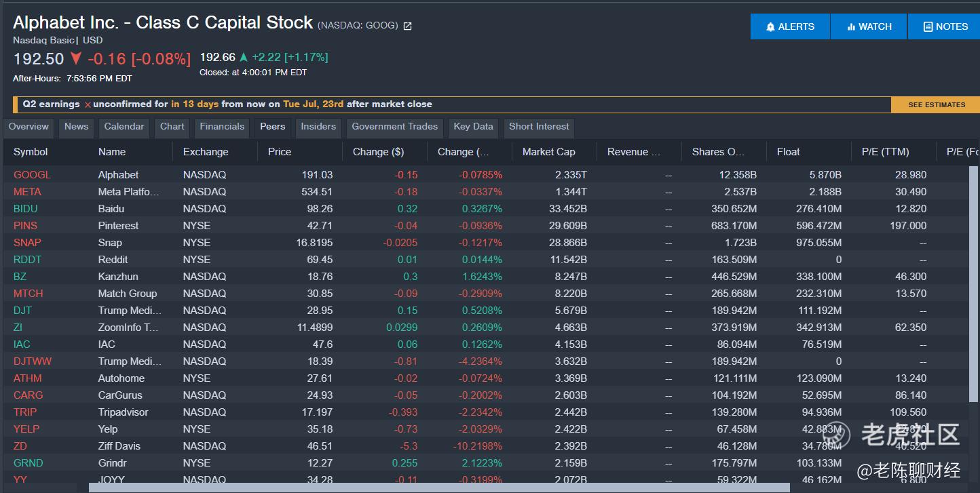Sort table by P/E (TTM) header

885,152
